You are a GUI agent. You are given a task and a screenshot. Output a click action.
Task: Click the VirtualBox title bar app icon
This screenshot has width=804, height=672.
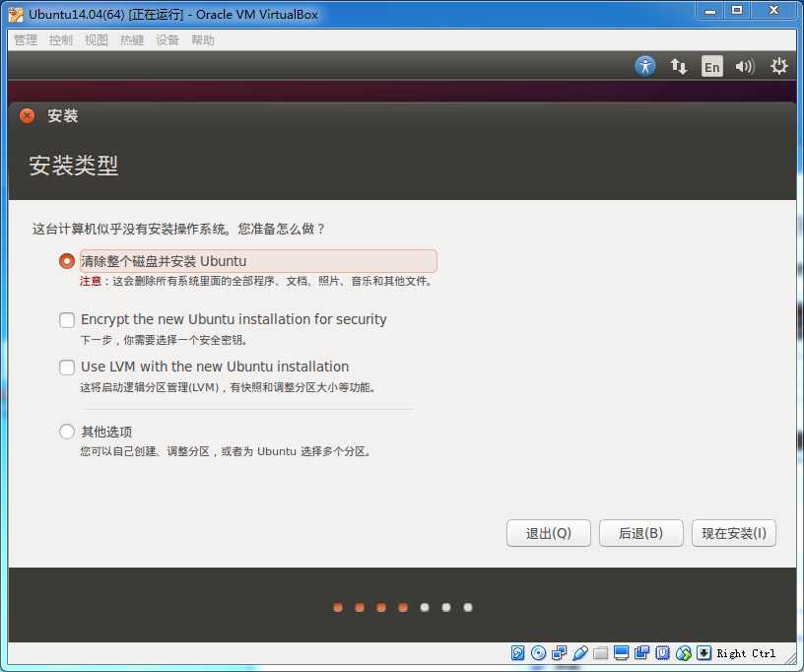coord(16,15)
